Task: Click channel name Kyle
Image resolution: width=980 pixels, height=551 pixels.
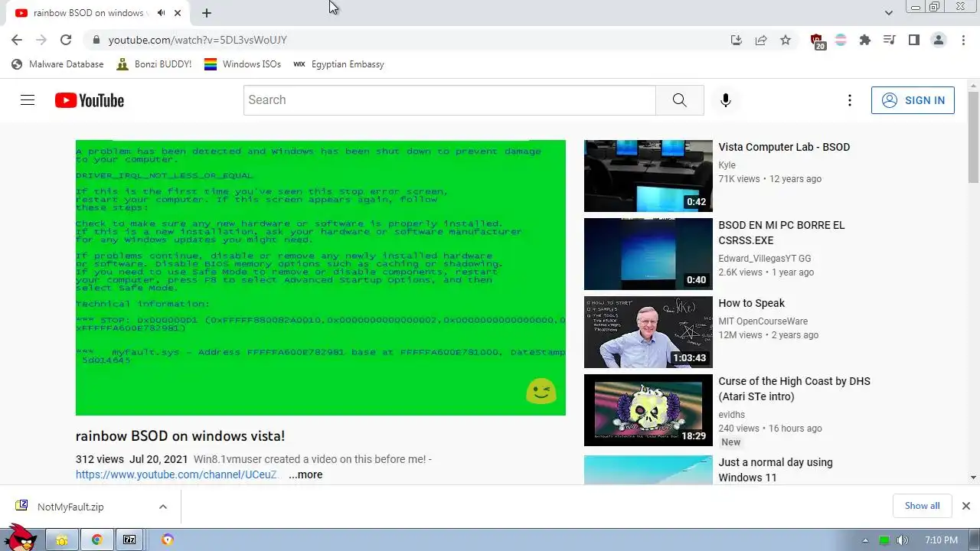Action: coord(727,165)
